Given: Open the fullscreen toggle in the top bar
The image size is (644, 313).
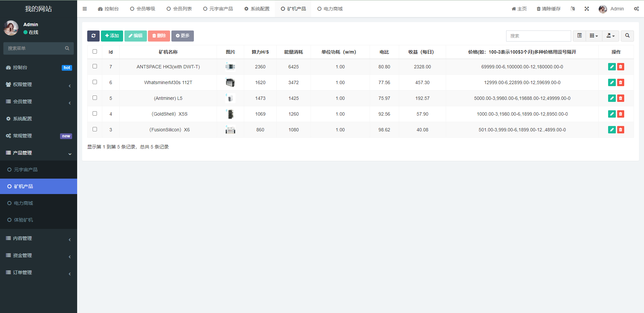Looking at the screenshot, I should pos(586,9).
